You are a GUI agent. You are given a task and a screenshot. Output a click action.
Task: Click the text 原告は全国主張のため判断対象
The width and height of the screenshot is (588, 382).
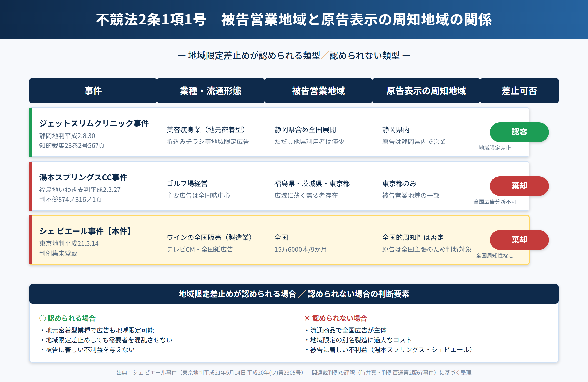pos(427,249)
